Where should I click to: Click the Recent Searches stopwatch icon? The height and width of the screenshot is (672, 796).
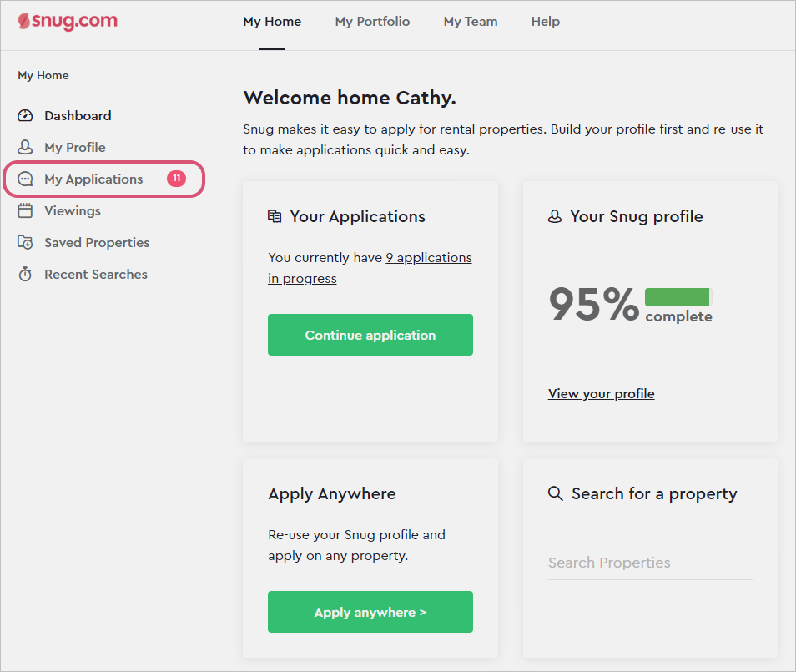coord(25,275)
